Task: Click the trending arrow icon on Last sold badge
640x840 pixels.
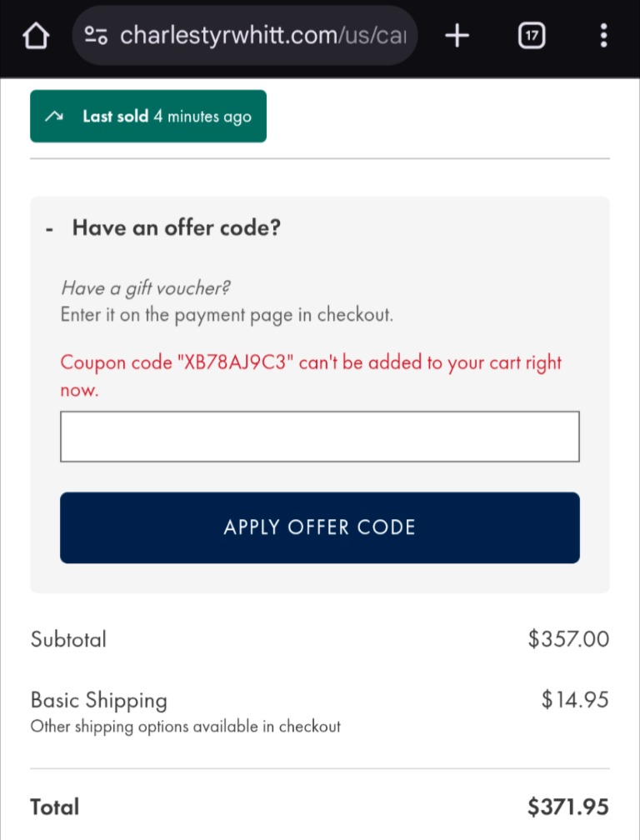Action: pos(55,117)
